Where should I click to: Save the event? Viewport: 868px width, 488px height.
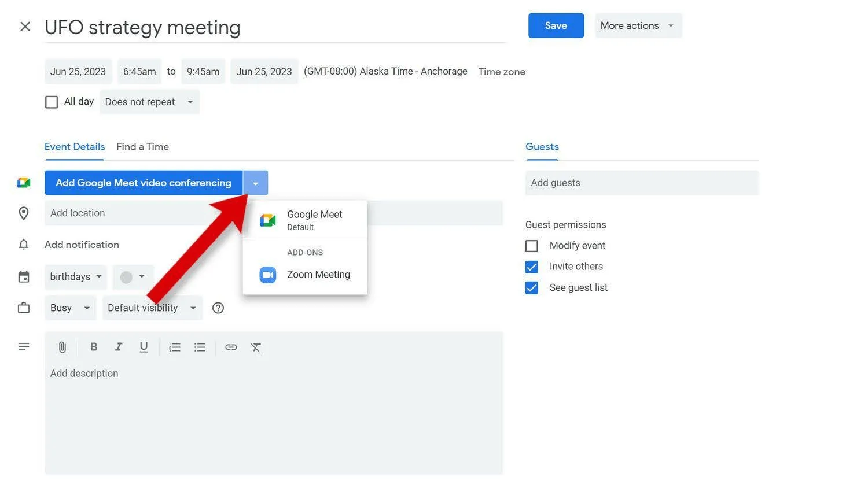(556, 26)
